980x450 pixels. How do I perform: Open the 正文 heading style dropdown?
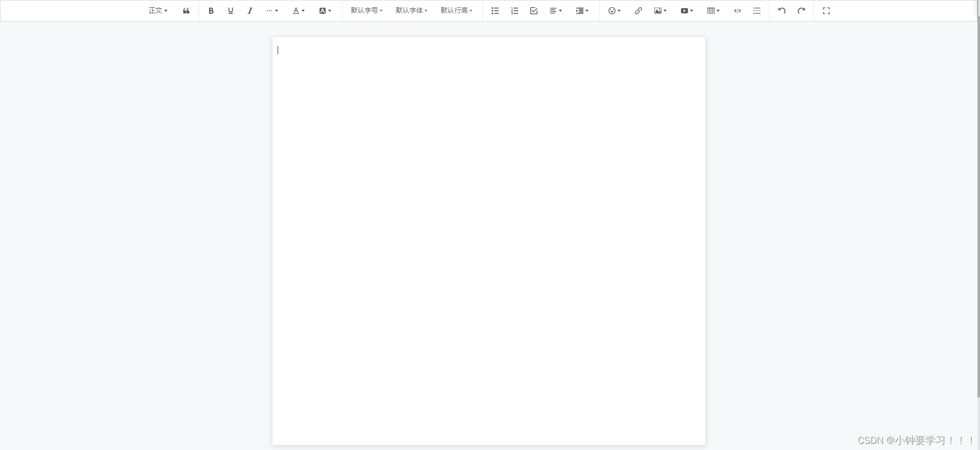(x=158, y=11)
